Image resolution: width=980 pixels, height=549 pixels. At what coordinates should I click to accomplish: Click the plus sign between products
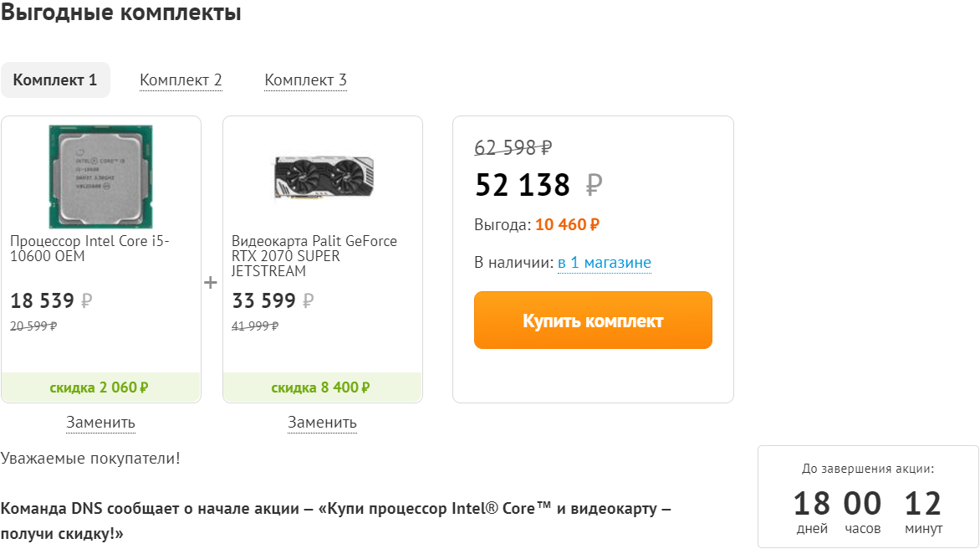pos(211,283)
